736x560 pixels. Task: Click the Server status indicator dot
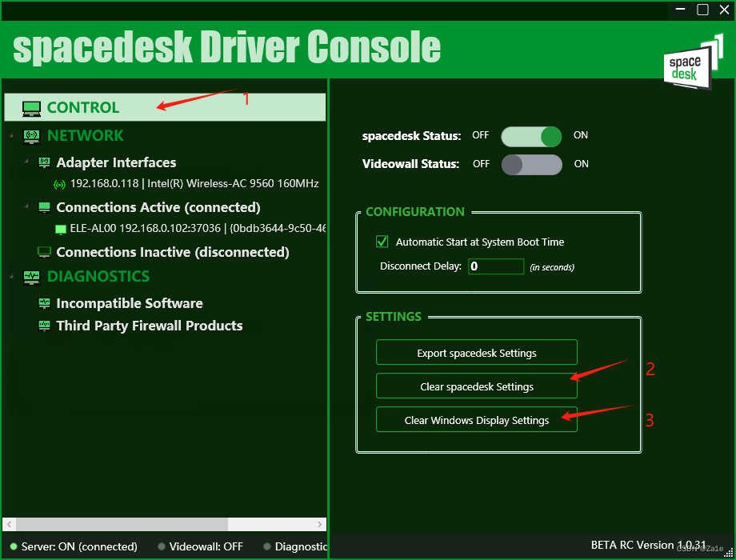14,546
